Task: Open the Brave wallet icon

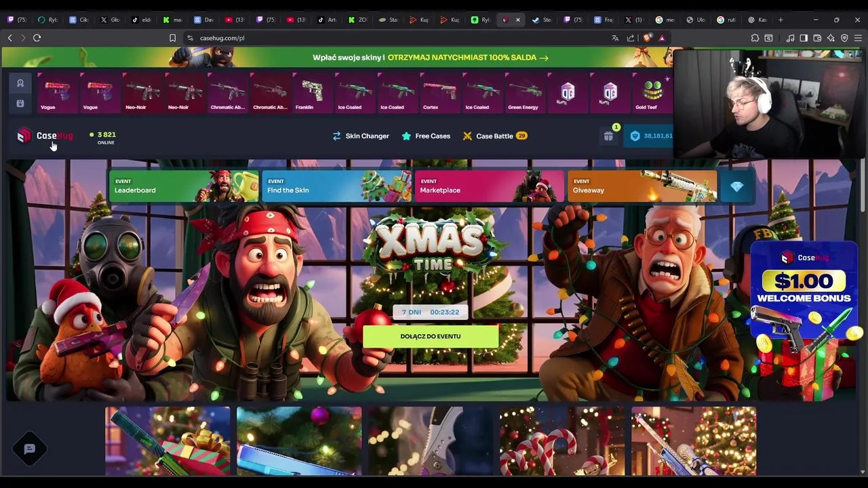Action: 817,38
